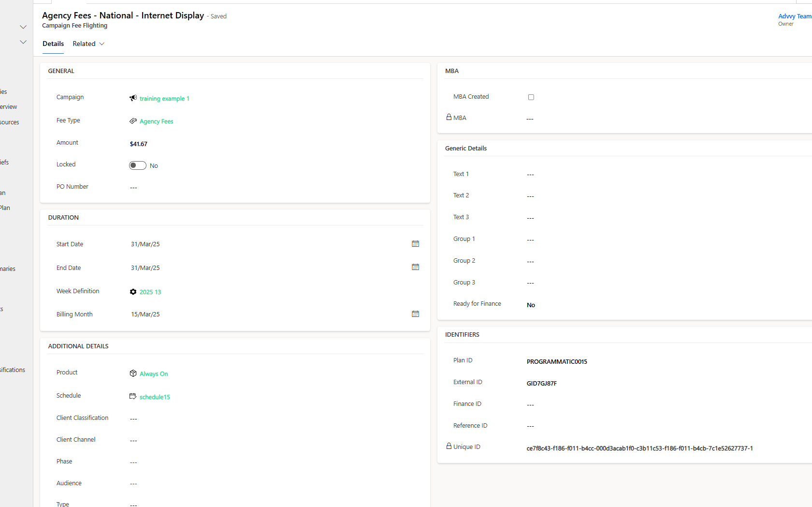Expand the second sidebar chevron
This screenshot has height=507, width=812.
(x=23, y=42)
